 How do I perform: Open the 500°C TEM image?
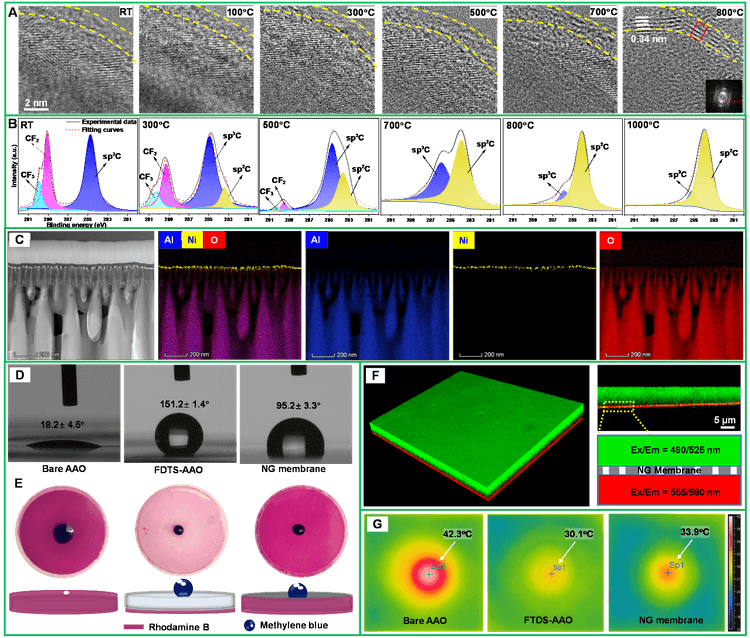441,58
